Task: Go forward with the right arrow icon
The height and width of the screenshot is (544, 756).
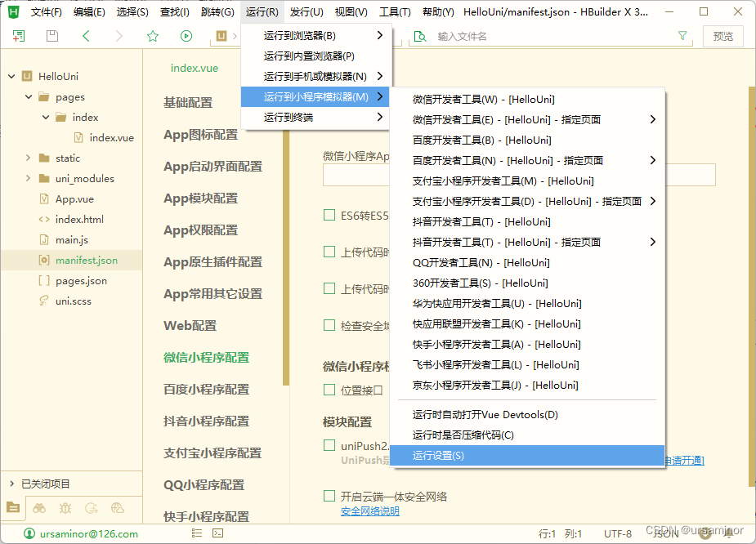Action: (x=119, y=36)
